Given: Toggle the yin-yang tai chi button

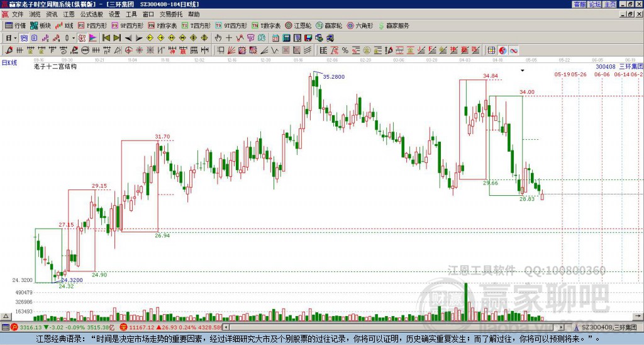Looking at the screenshot, I should (502, 50).
